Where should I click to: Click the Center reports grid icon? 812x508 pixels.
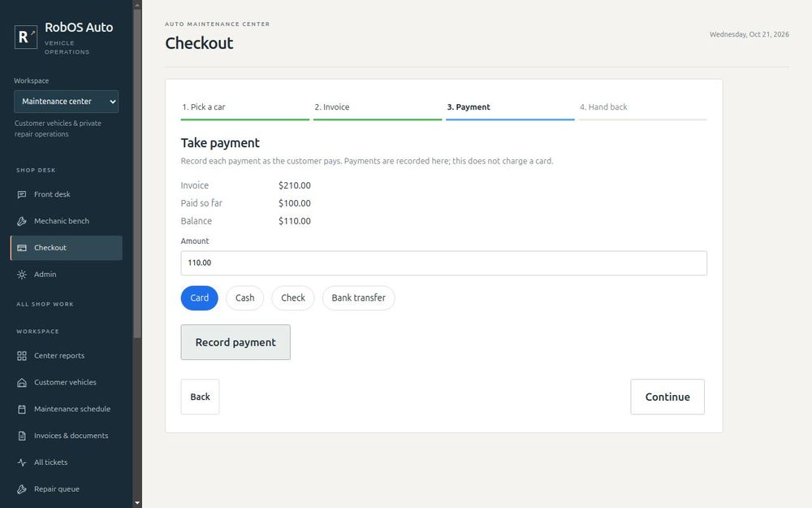(22, 356)
